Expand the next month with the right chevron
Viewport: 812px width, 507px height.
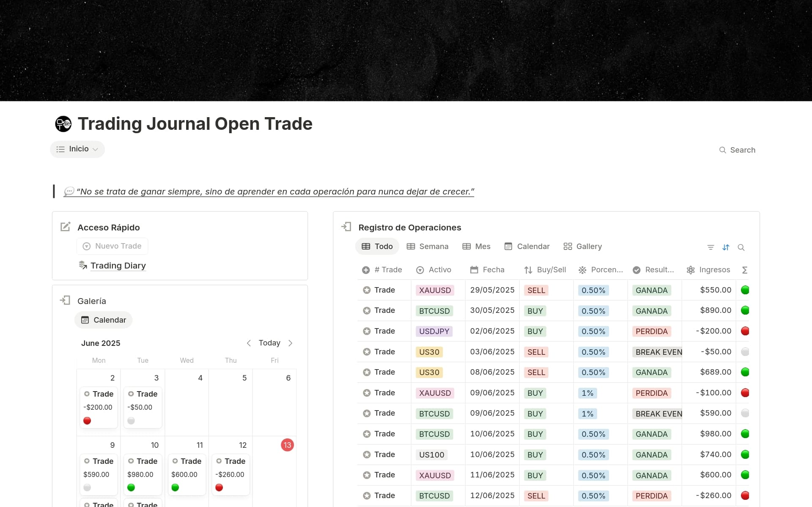point(291,343)
